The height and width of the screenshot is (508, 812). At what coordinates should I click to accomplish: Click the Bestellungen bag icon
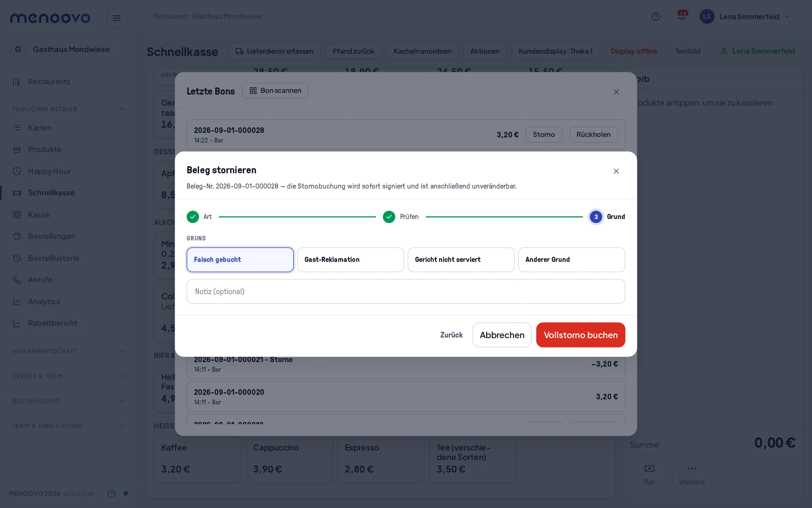pyautogui.click(x=17, y=236)
